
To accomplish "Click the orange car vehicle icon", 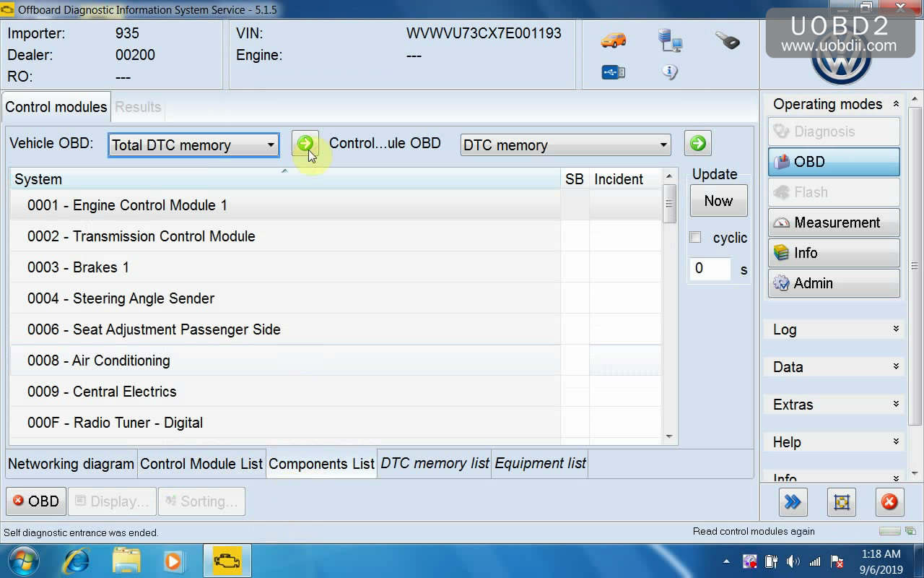I will pyautogui.click(x=613, y=40).
